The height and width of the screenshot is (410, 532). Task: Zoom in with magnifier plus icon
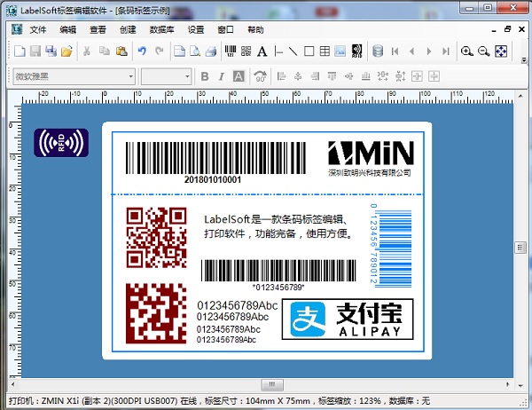pos(467,51)
